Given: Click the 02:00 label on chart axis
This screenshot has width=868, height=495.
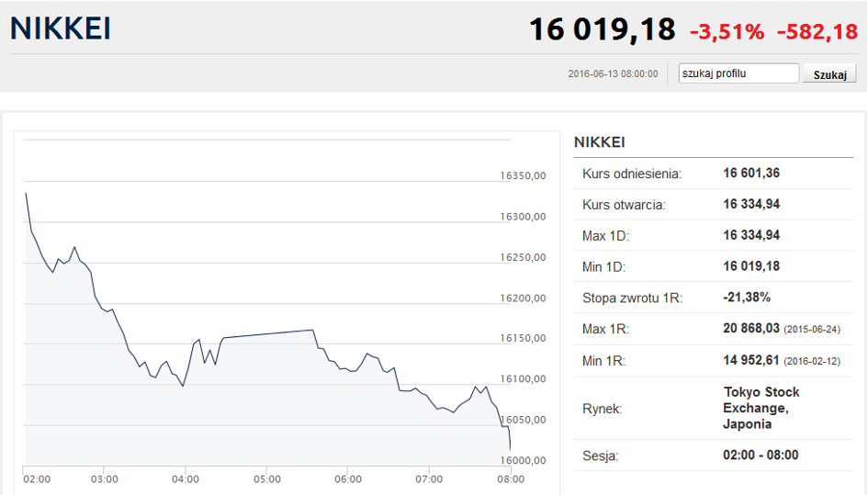Looking at the screenshot, I should point(37,479).
